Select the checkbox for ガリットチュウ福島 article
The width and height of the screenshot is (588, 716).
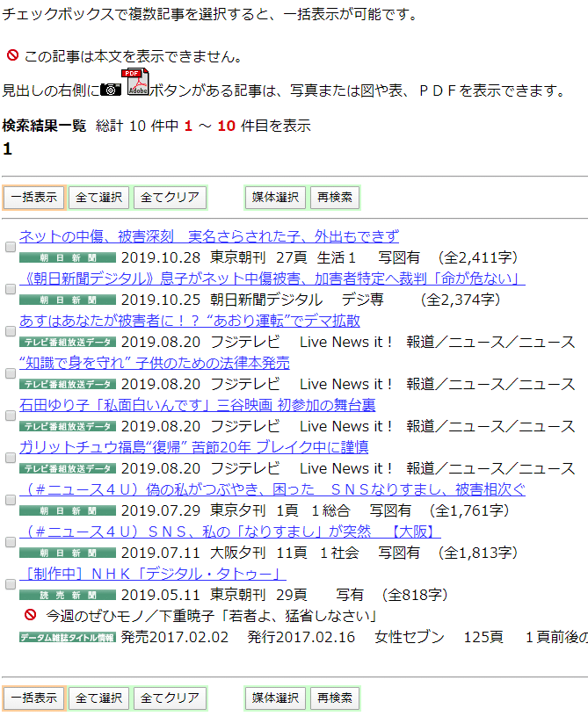pyautogui.click(x=11, y=458)
